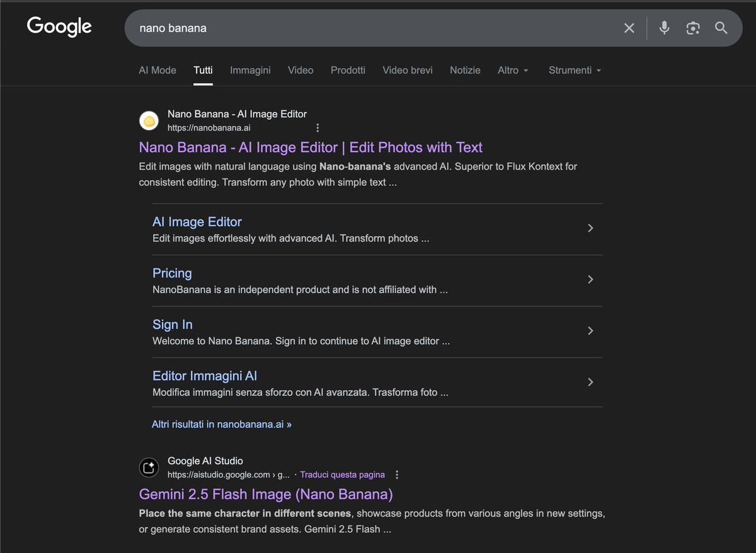Click the Google AI Studio favicon
The width and height of the screenshot is (756, 553).
point(149,467)
